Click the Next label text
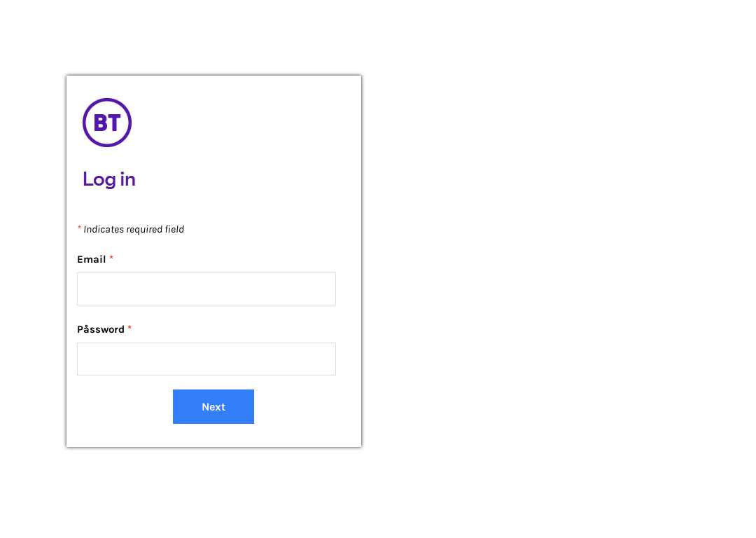 click(x=213, y=407)
